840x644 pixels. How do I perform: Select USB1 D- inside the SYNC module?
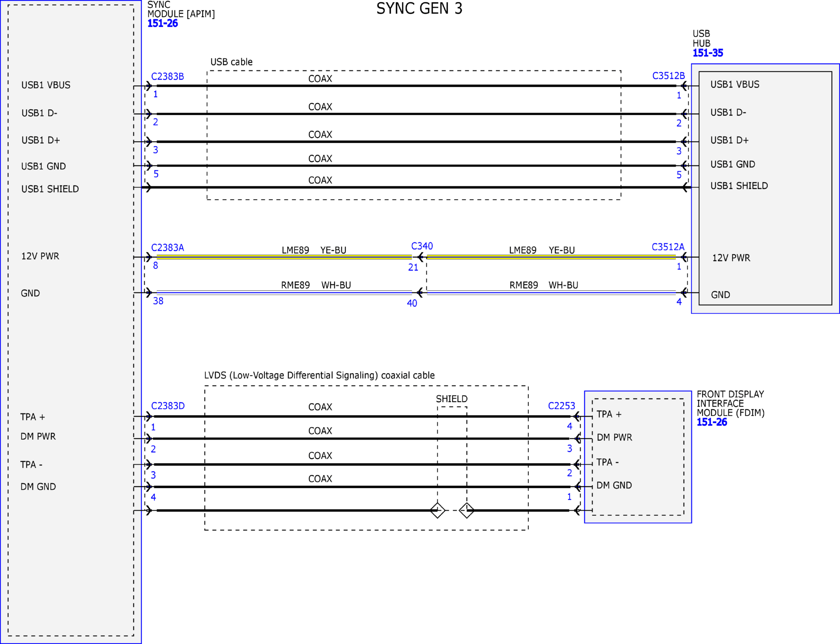[39, 113]
